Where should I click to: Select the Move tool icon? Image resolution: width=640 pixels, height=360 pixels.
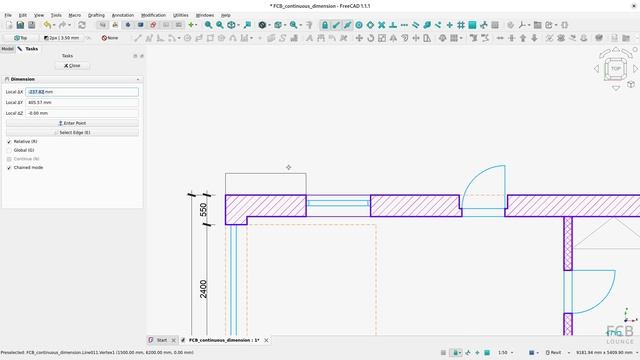pyautogui.click(x=359, y=38)
